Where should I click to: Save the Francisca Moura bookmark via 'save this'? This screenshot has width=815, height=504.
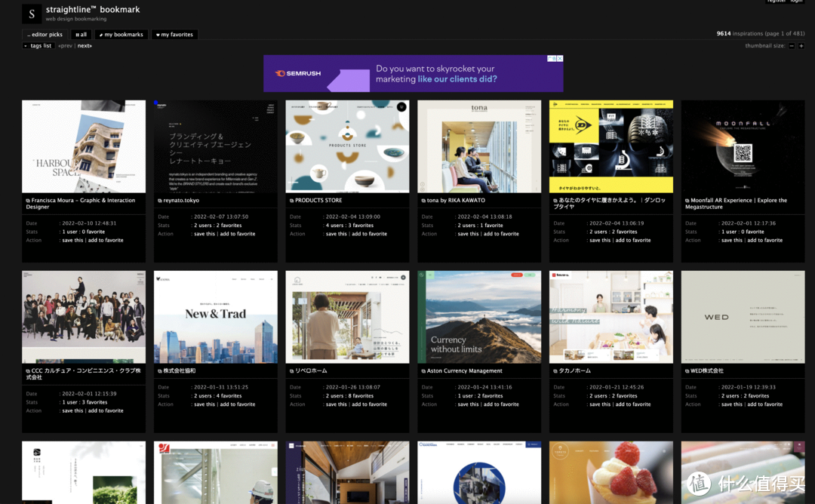coord(72,241)
